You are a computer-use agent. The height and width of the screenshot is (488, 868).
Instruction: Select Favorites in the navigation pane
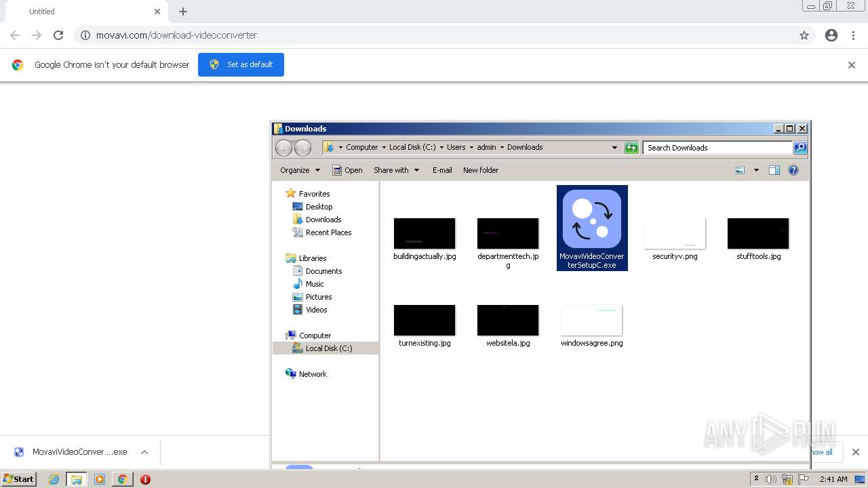(314, 194)
